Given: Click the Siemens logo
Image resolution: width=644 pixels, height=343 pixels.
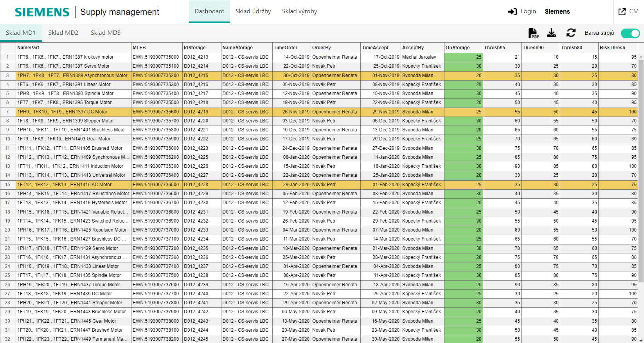Looking at the screenshot, I should point(42,12).
